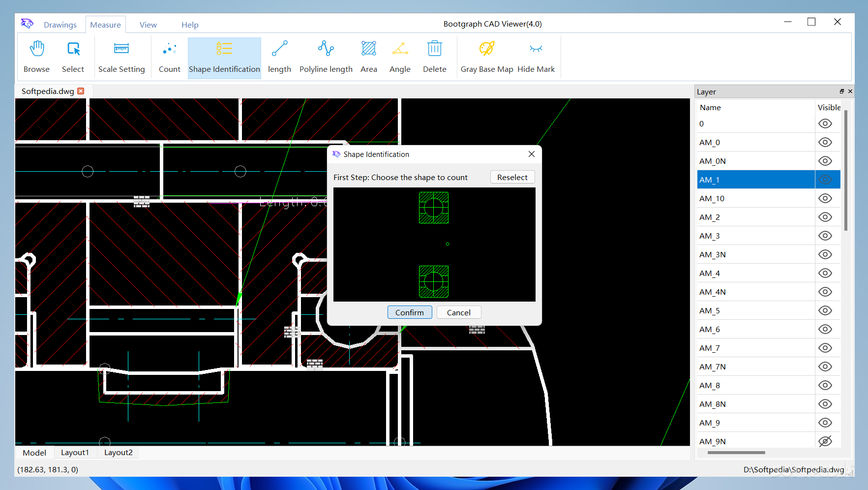Image resolution: width=868 pixels, height=490 pixels.
Task: Select the AM_9 layer name
Action: pyautogui.click(x=710, y=423)
